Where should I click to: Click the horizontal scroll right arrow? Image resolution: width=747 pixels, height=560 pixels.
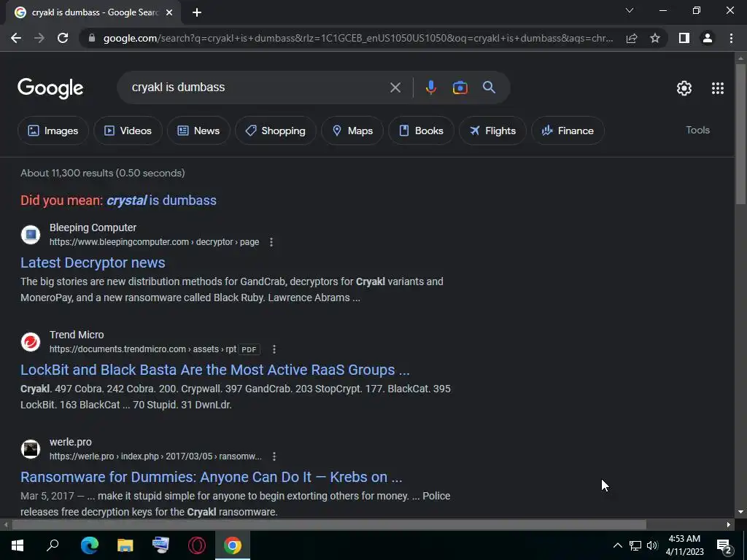click(729, 525)
